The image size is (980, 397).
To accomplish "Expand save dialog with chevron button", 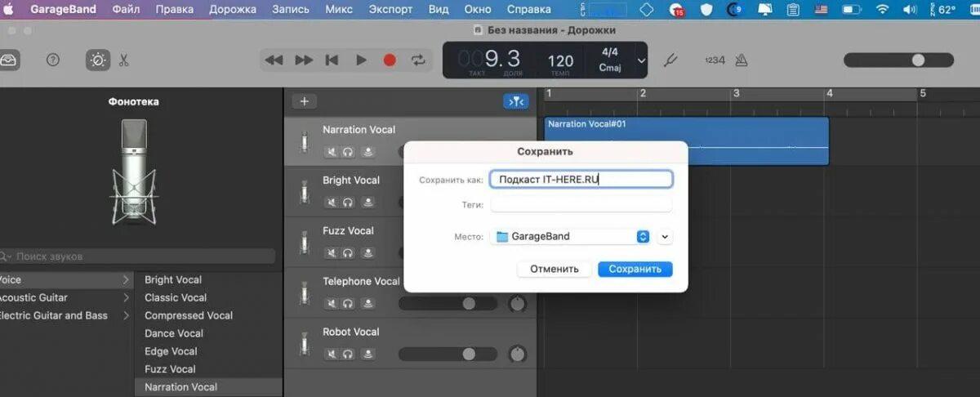I will coord(665,236).
